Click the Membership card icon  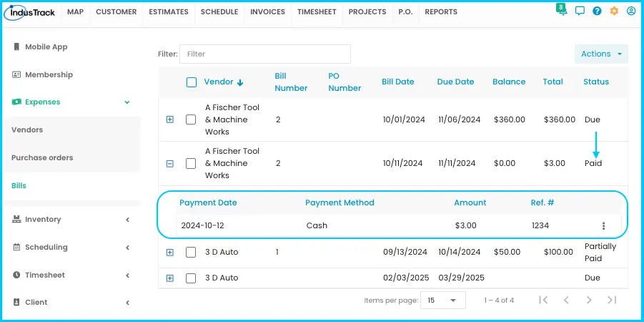[16, 74]
